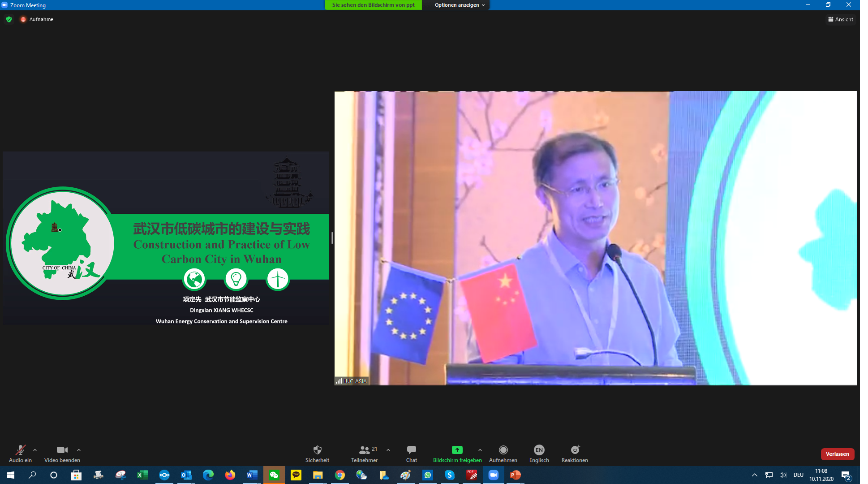
Task: Open the Sicherheit shield icon
Action: coord(317,450)
